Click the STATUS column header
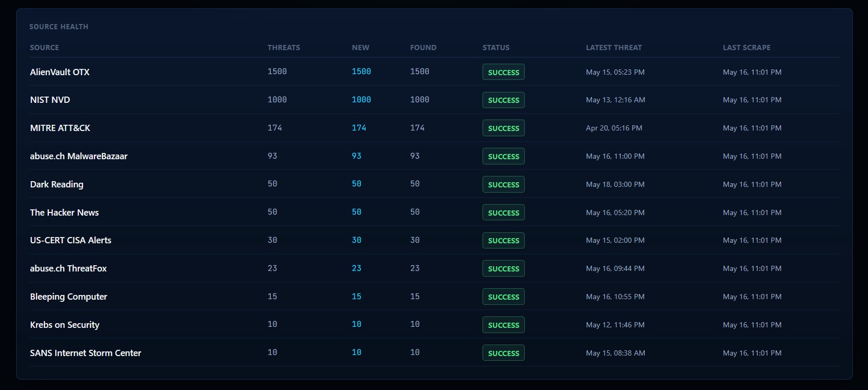 point(496,48)
